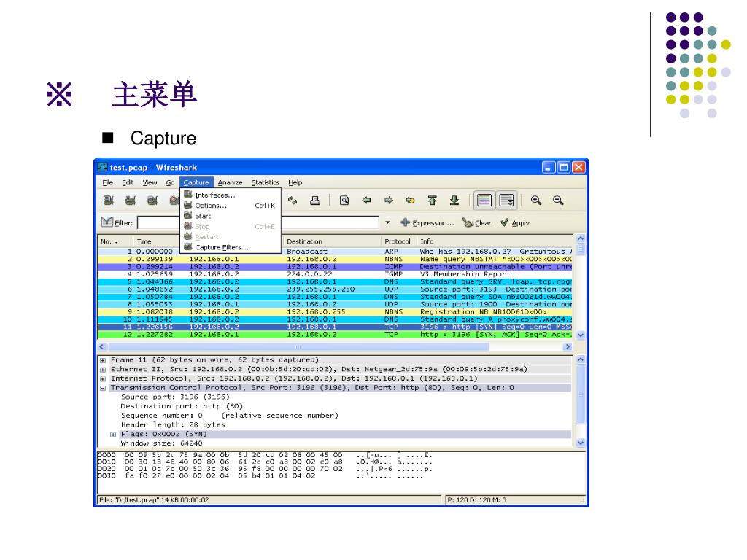The height and width of the screenshot is (560, 747).
Task: Select Capture Filters... menu entry
Action: point(231,247)
